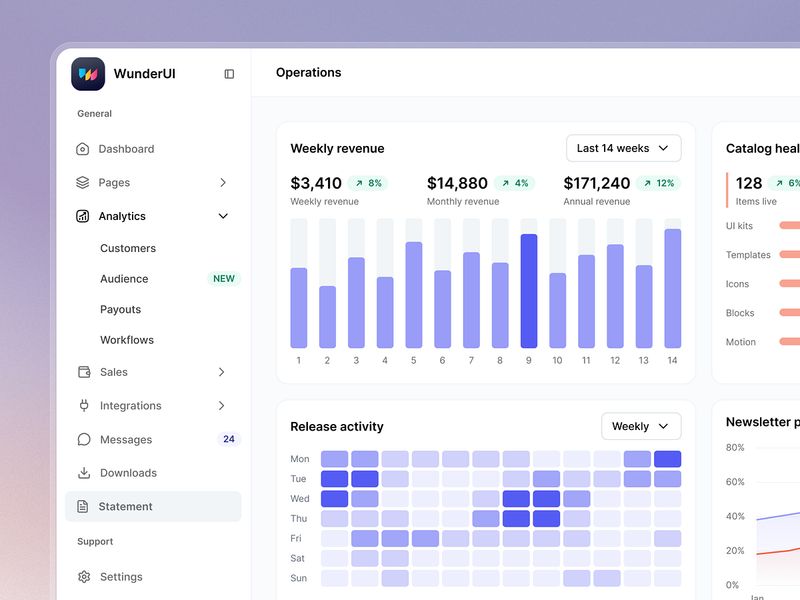Select the highlighted week 9 revenue bar
The width and height of the screenshot is (800, 600).
click(529, 291)
